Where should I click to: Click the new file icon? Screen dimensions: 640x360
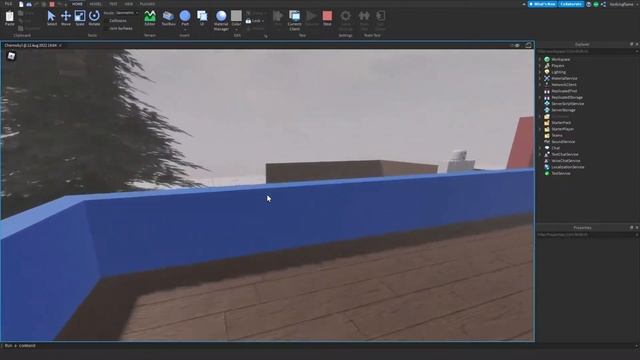(21, 4)
